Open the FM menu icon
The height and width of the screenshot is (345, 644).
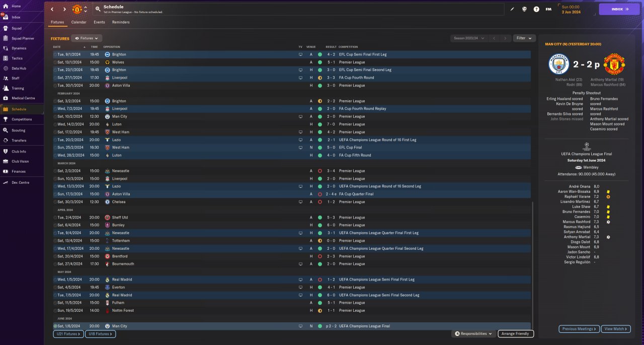tap(548, 9)
